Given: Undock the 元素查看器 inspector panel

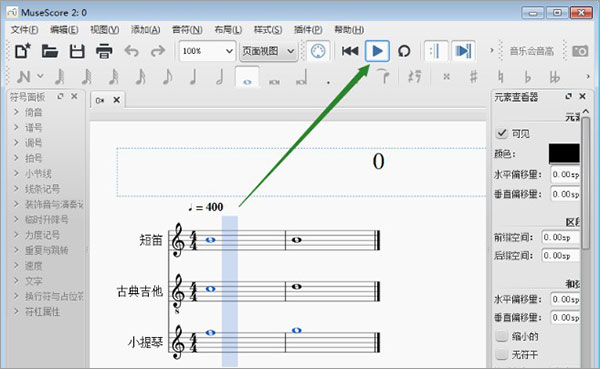Looking at the screenshot, I should tap(569, 96).
